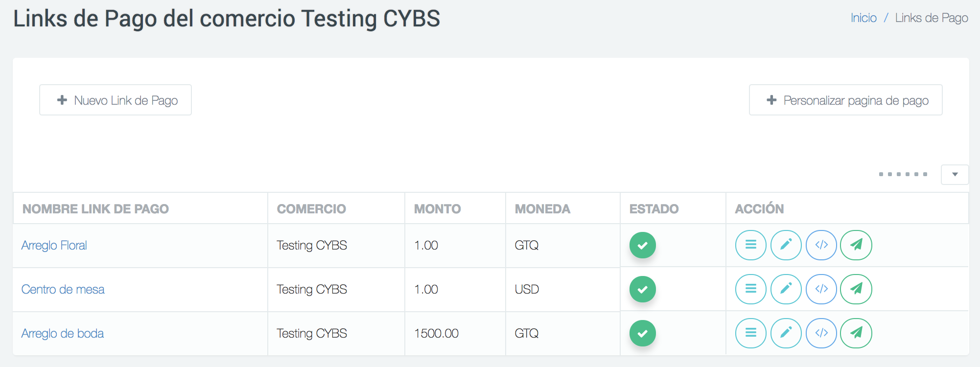Open Personalizar pagina de pago
This screenshot has width=980, height=367.
tap(845, 100)
